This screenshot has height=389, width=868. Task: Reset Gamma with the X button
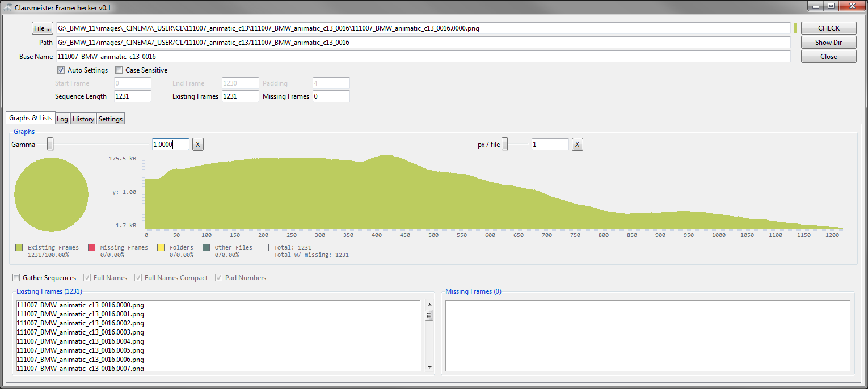pos(197,145)
